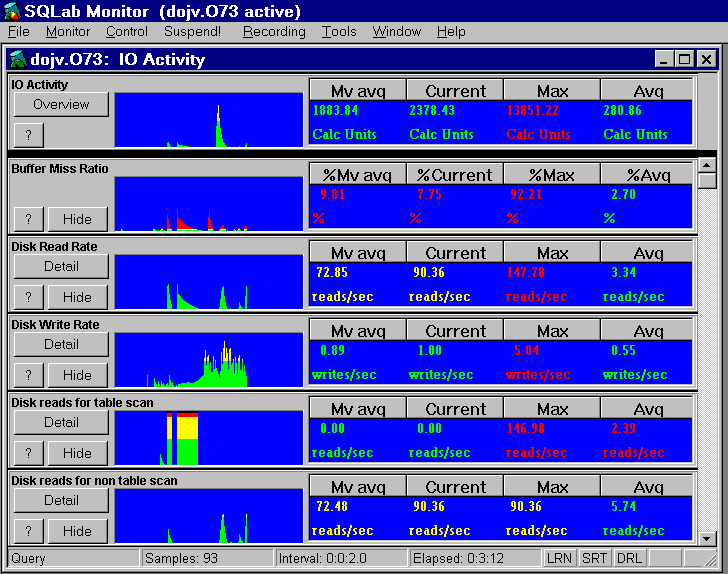728x574 pixels.
Task: Click the Query status bar field
Action: (x=74, y=558)
